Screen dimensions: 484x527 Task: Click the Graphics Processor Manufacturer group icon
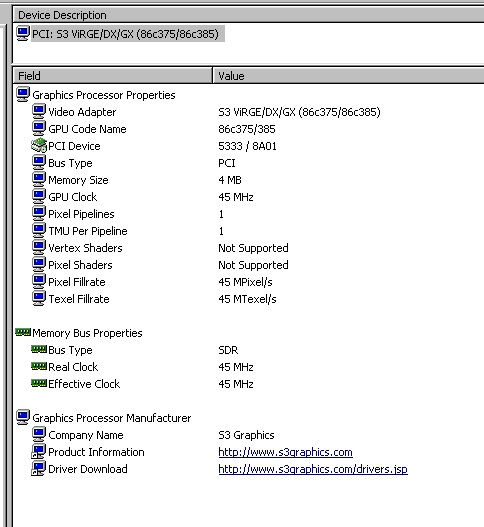point(23,417)
